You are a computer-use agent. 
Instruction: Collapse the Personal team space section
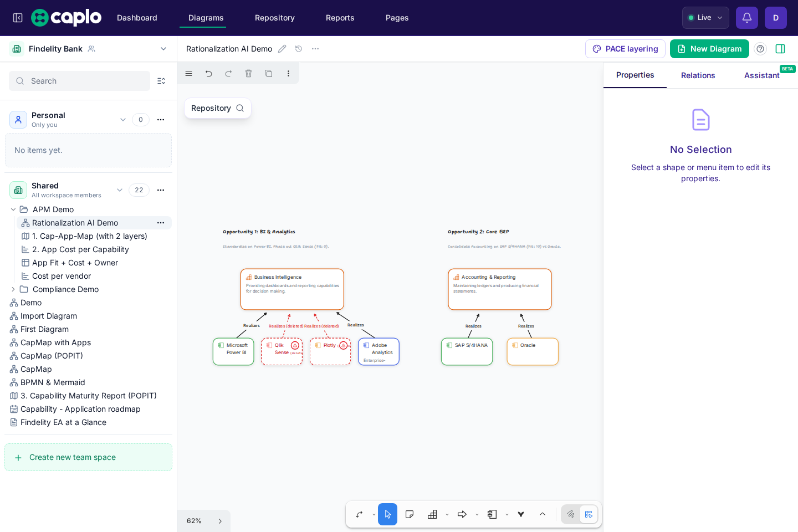point(123,120)
